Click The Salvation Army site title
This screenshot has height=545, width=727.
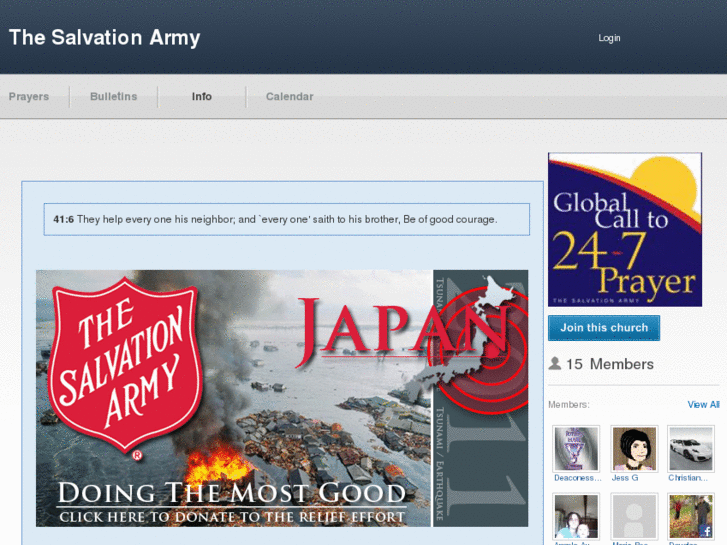tap(105, 38)
